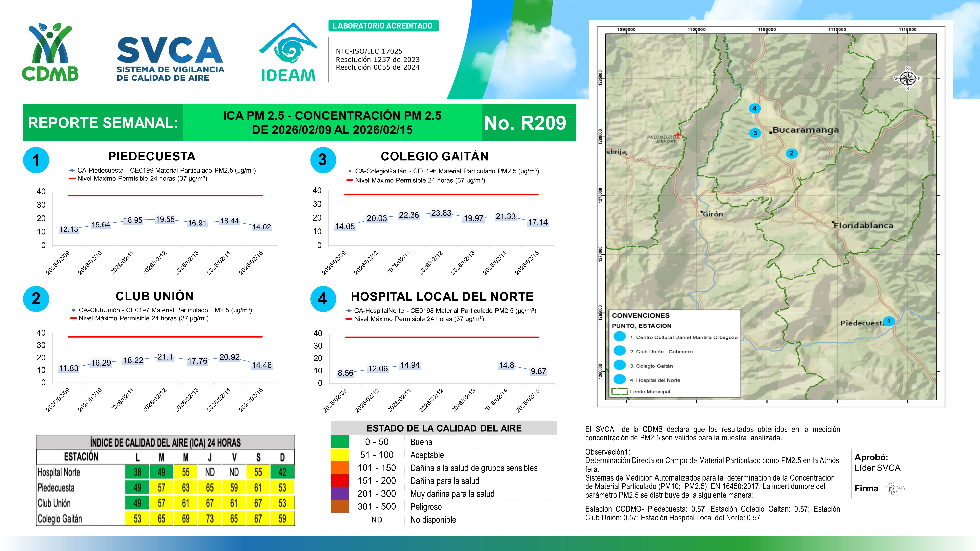This screenshot has height=551, width=980.
Task: Click the No. R209 report number
Action: pyautogui.click(x=525, y=123)
